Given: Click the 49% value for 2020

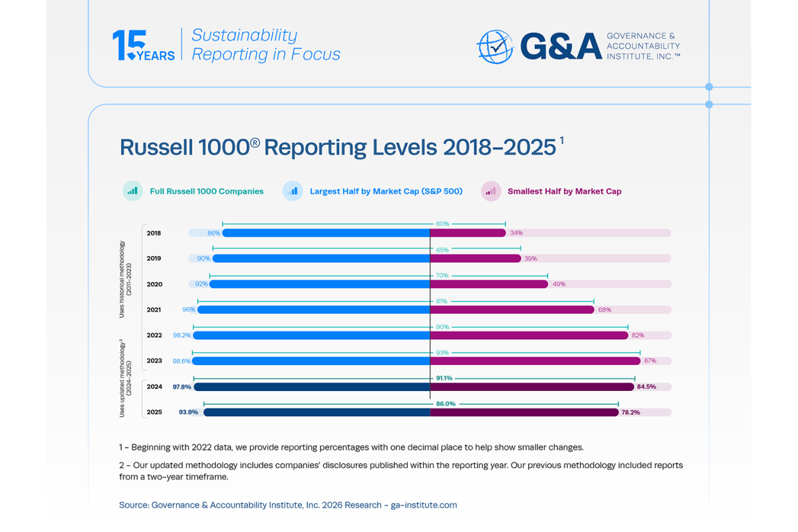Looking at the screenshot, I should click(x=559, y=285).
